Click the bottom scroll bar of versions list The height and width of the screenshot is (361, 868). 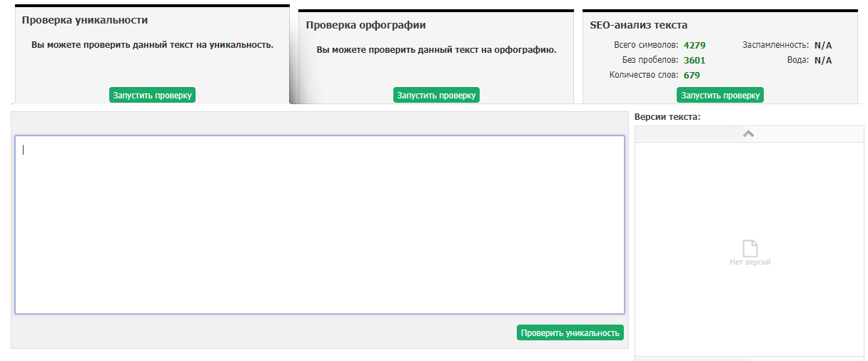point(749,358)
